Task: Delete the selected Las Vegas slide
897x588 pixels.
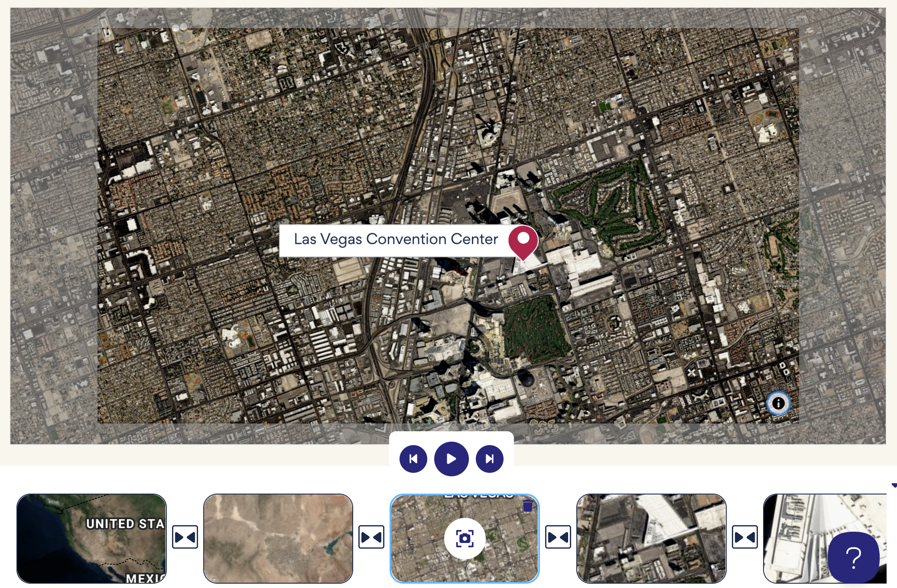Action: [x=527, y=505]
